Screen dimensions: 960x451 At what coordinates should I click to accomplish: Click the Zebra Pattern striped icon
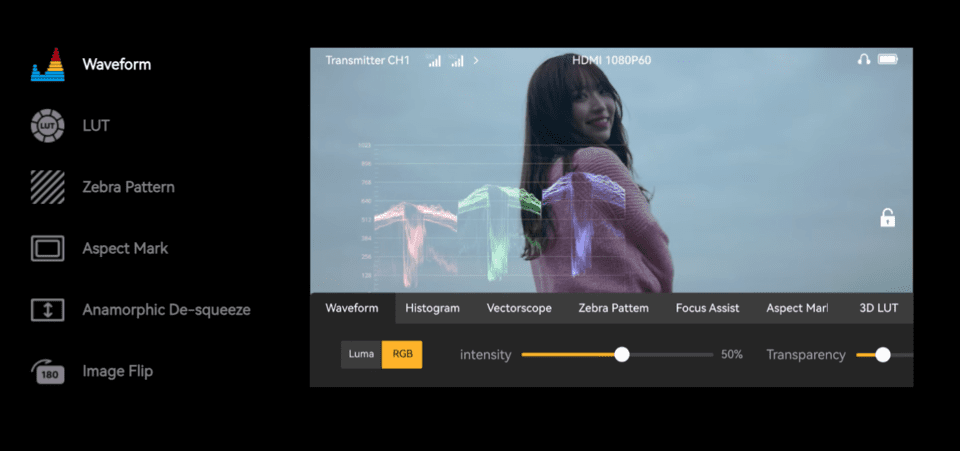click(x=47, y=187)
